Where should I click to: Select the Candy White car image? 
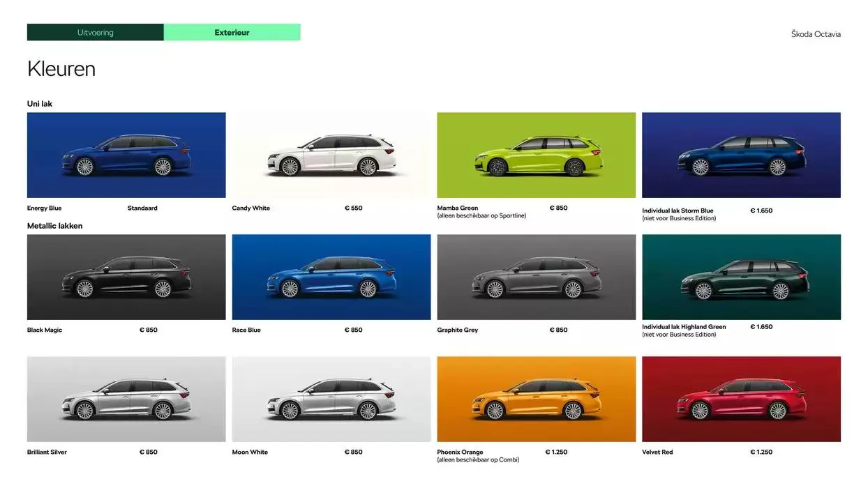click(331, 155)
